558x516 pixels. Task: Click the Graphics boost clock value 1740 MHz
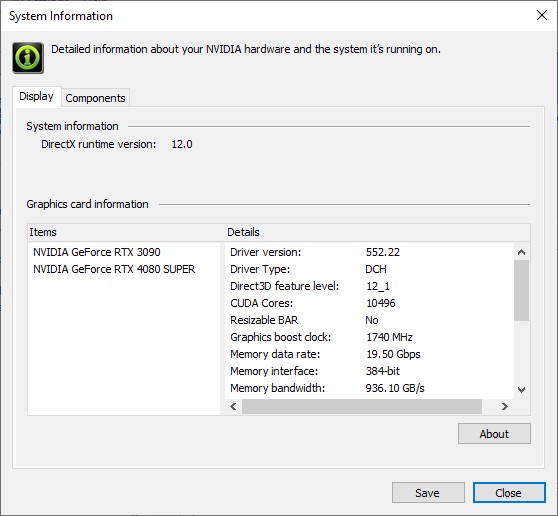click(389, 337)
